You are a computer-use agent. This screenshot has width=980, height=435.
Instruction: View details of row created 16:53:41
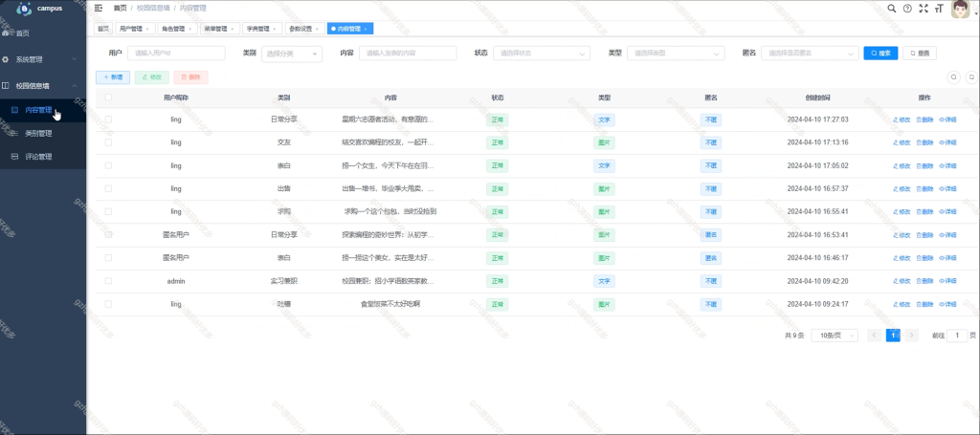point(948,235)
